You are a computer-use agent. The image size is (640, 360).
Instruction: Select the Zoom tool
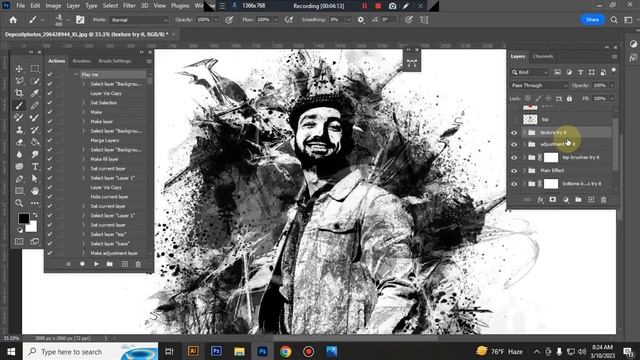click(x=19, y=203)
